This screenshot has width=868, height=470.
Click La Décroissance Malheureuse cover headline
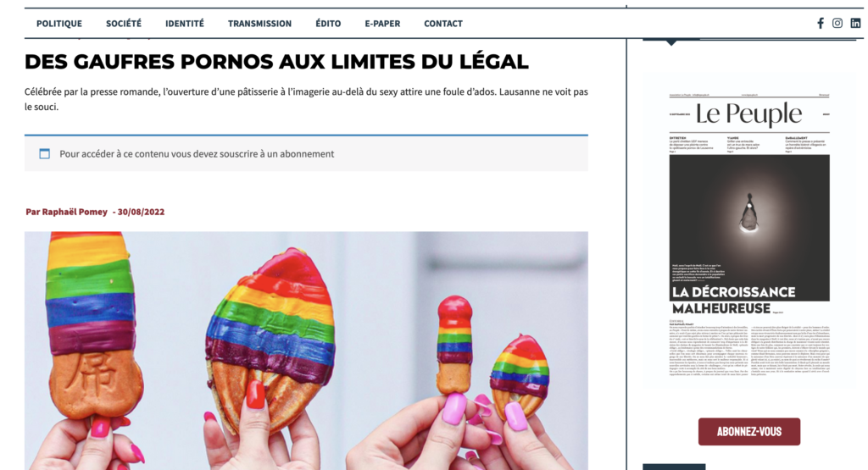pyautogui.click(x=733, y=300)
